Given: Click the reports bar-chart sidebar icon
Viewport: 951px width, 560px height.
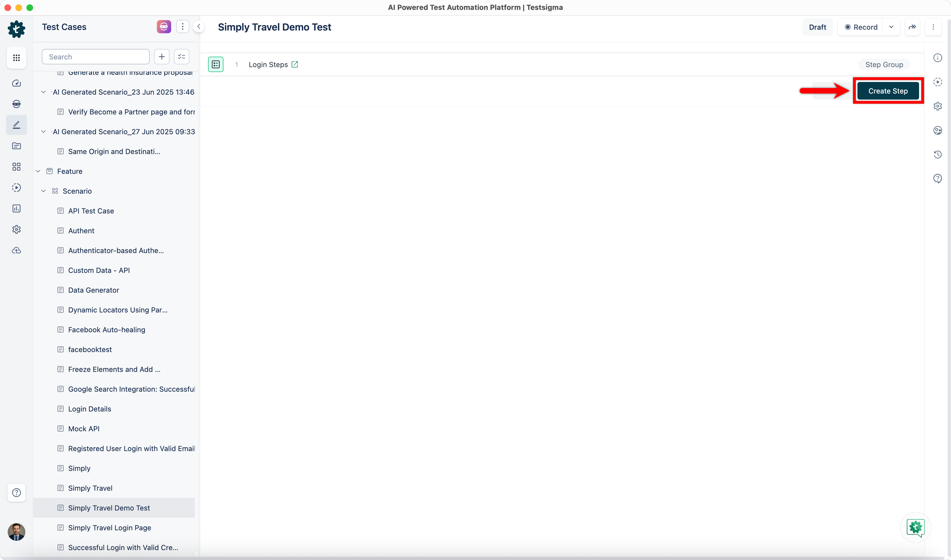Looking at the screenshot, I should click(x=16, y=209).
